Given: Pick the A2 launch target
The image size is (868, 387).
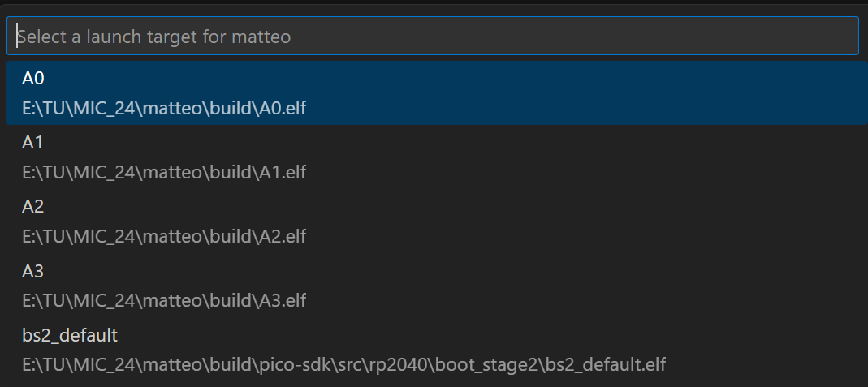Looking at the screenshot, I should pos(437,221).
